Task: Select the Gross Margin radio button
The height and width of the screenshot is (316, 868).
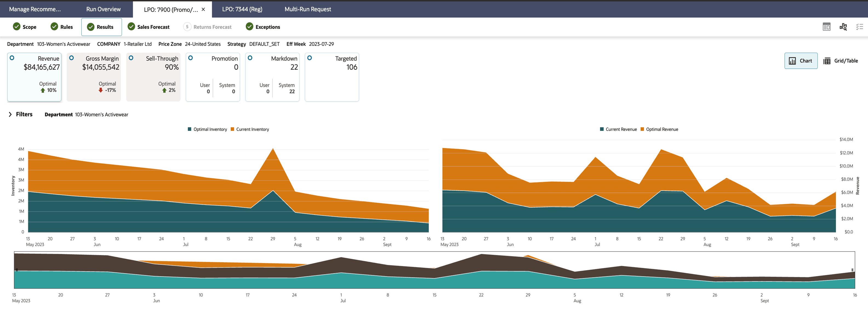Action: point(72,58)
